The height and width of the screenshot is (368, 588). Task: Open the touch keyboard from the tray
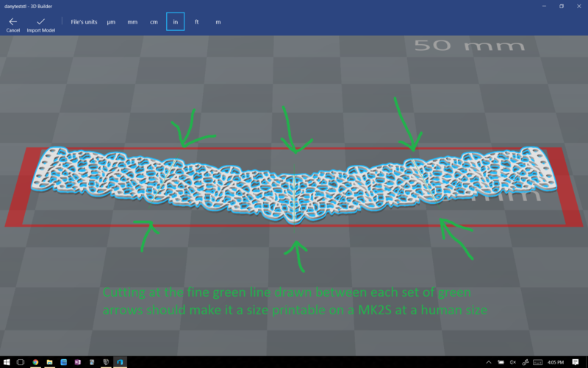(x=537, y=362)
